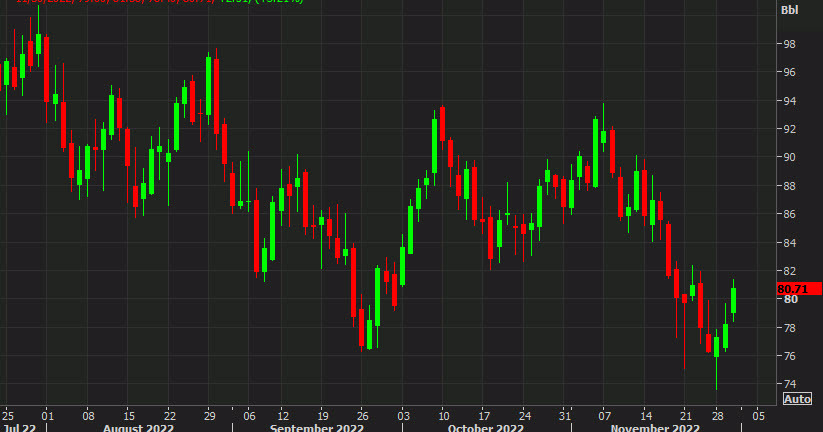This screenshot has width=823, height=432.
Task: Click the 78 price axis label
Action: coord(789,328)
